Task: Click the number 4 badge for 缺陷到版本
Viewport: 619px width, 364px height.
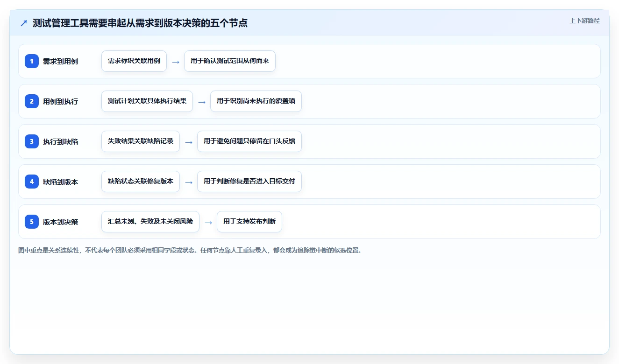Action: click(32, 181)
